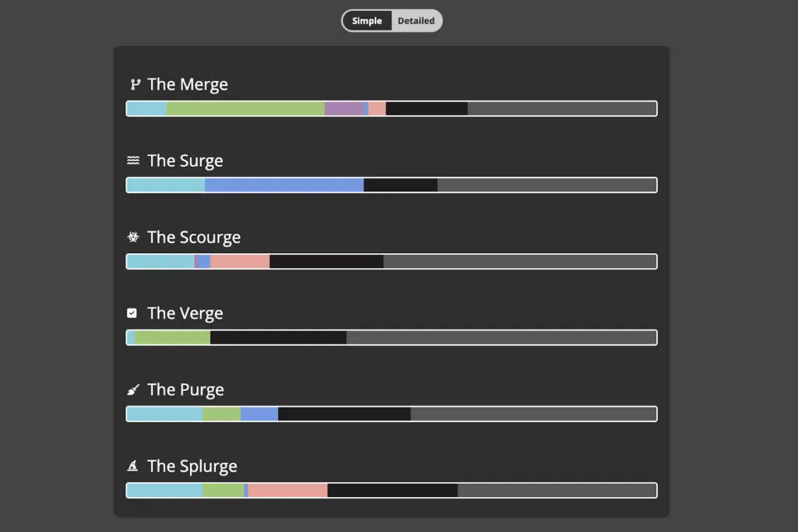Click pink segment of The Splurge bar

(x=288, y=490)
